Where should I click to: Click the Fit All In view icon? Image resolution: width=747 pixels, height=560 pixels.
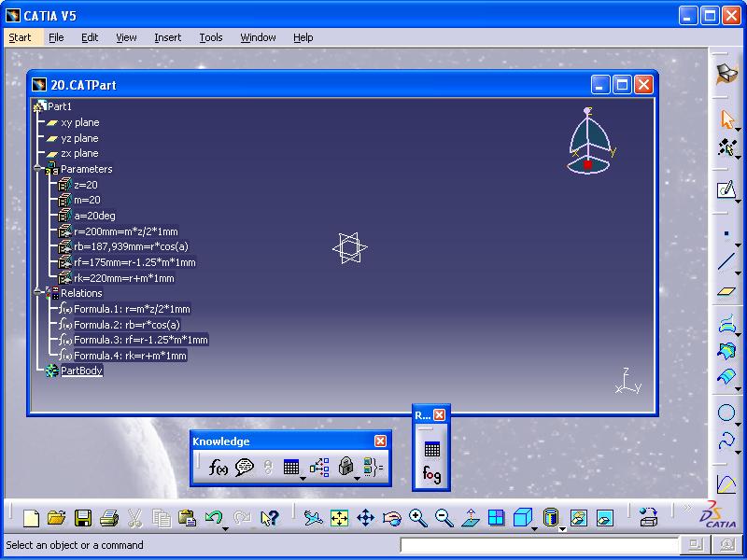pos(339,518)
